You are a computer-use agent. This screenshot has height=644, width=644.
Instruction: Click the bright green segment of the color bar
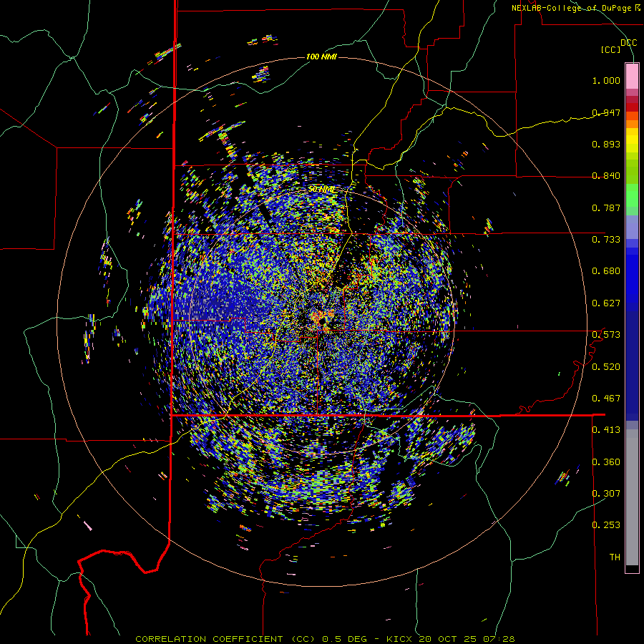pyautogui.click(x=632, y=195)
